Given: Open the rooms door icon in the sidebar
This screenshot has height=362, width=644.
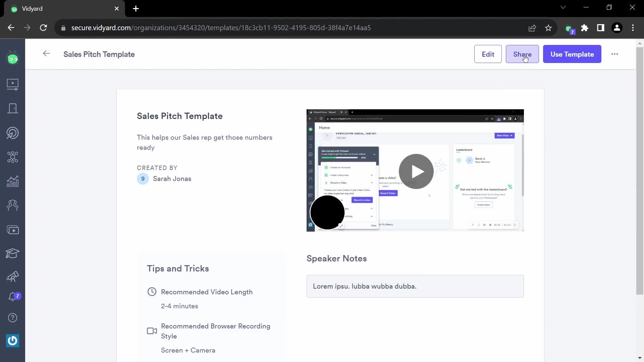Looking at the screenshot, I should click(x=13, y=109).
